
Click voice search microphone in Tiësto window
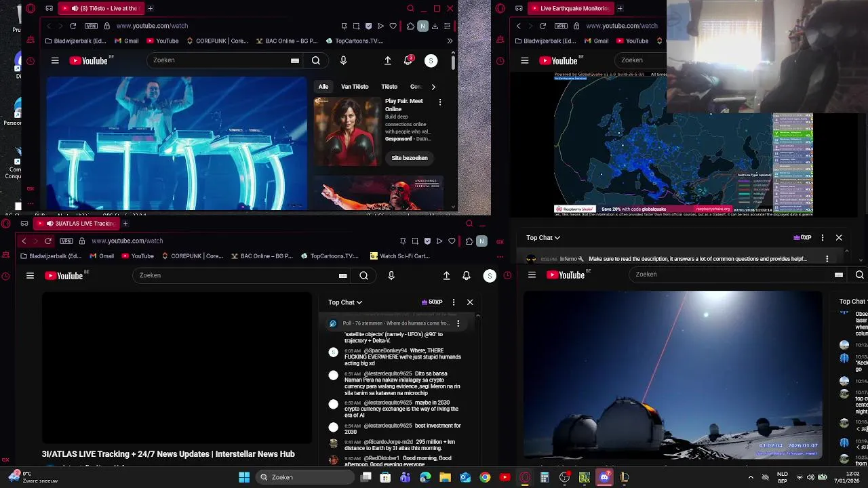click(343, 60)
